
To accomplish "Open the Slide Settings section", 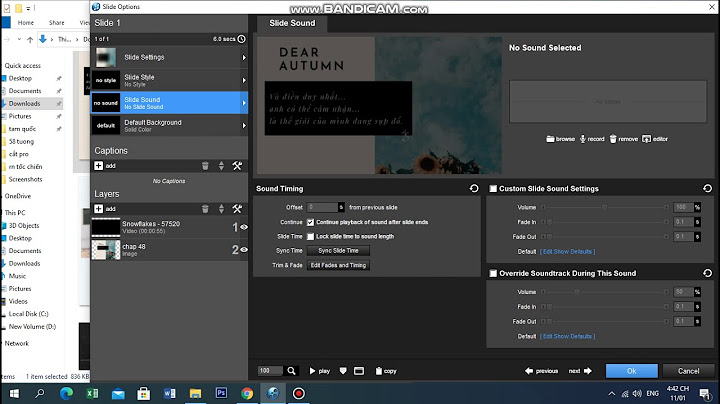I will point(169,57).
